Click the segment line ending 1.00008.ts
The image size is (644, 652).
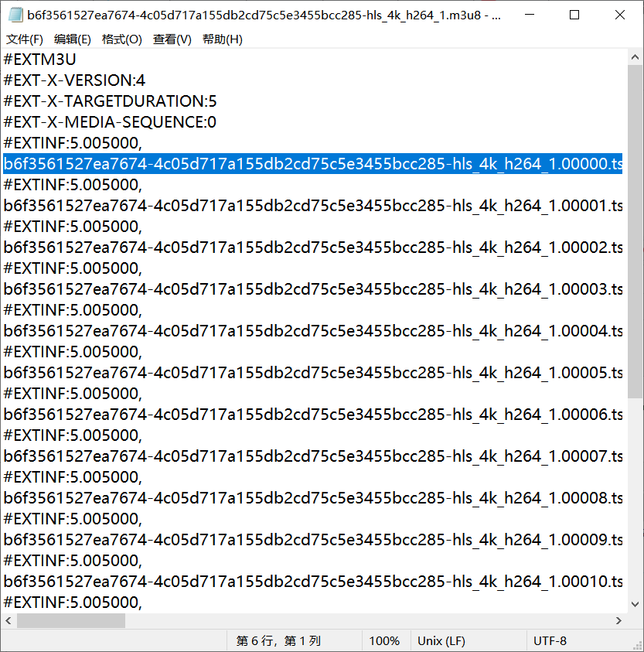click(x=312, y=498)
